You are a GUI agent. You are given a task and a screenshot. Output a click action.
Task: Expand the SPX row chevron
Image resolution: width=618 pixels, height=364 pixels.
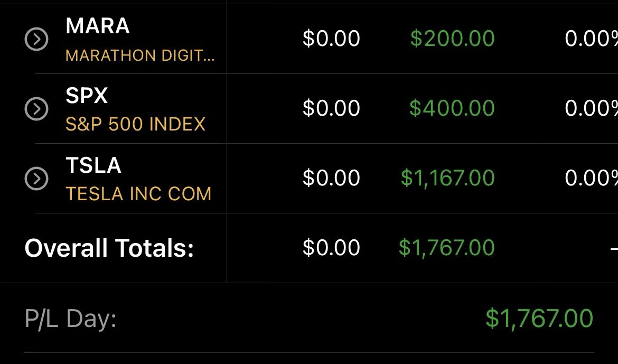[x=36, y=109]
